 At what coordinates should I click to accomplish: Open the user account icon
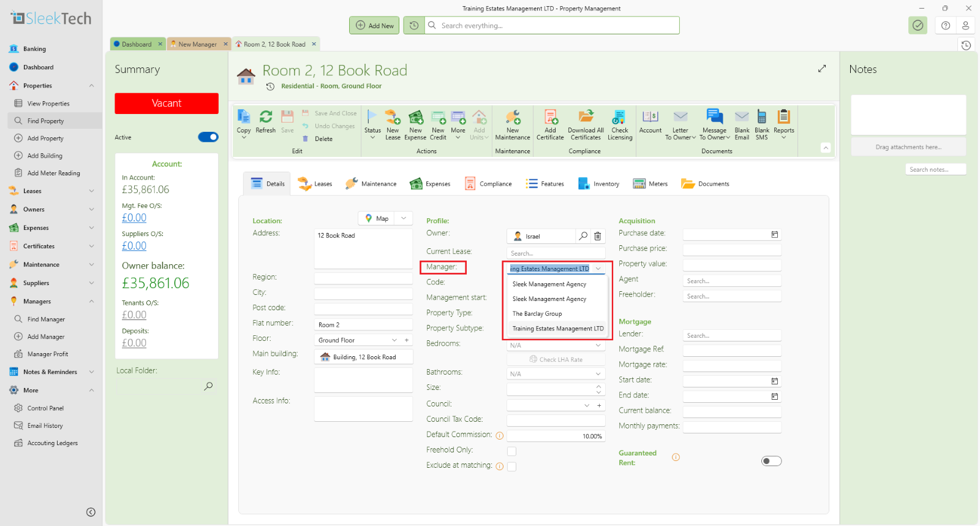965,25
